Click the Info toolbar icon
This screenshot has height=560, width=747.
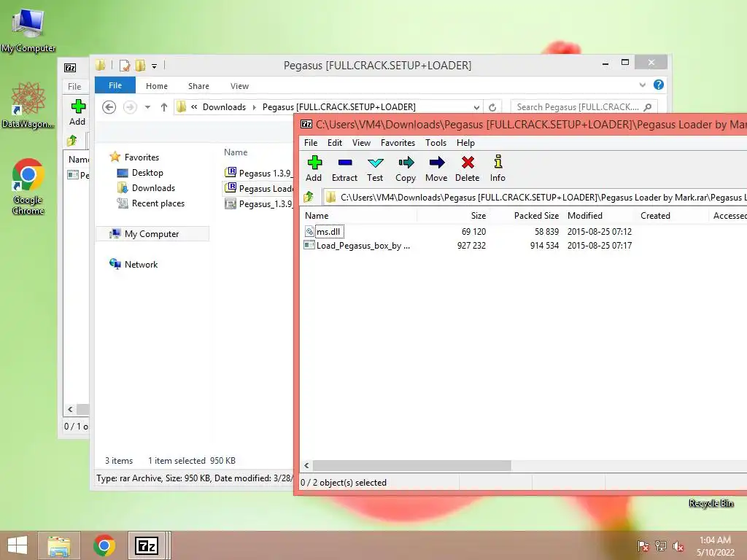tap(498, 168)
